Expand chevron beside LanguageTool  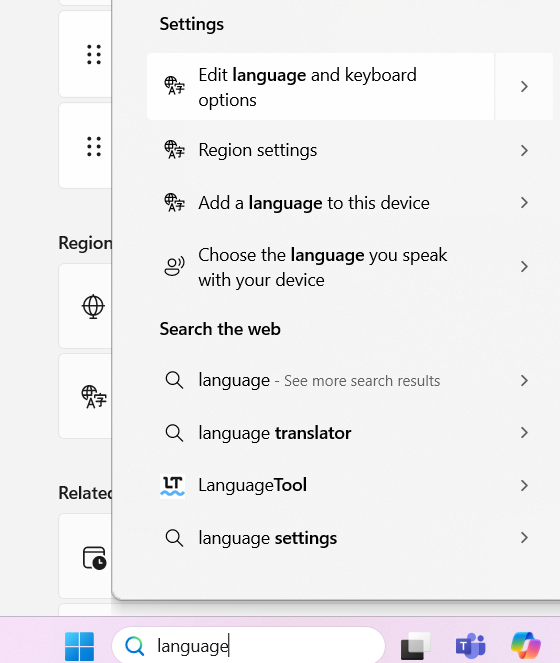[524, 485]
